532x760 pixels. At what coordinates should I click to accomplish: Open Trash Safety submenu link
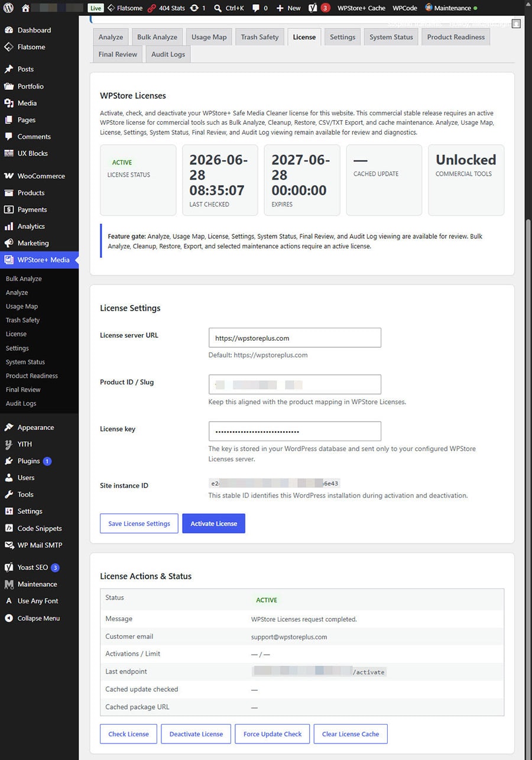coord(22,320)
